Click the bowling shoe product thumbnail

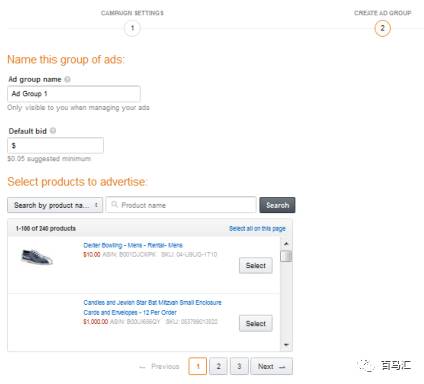pyautogui.click(x=37, y=257)
